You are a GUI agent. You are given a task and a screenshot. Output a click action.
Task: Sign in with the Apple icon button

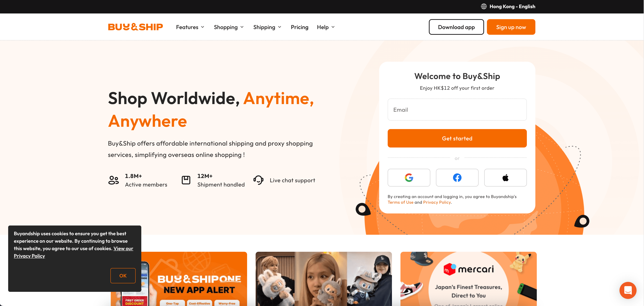(505, 177)
